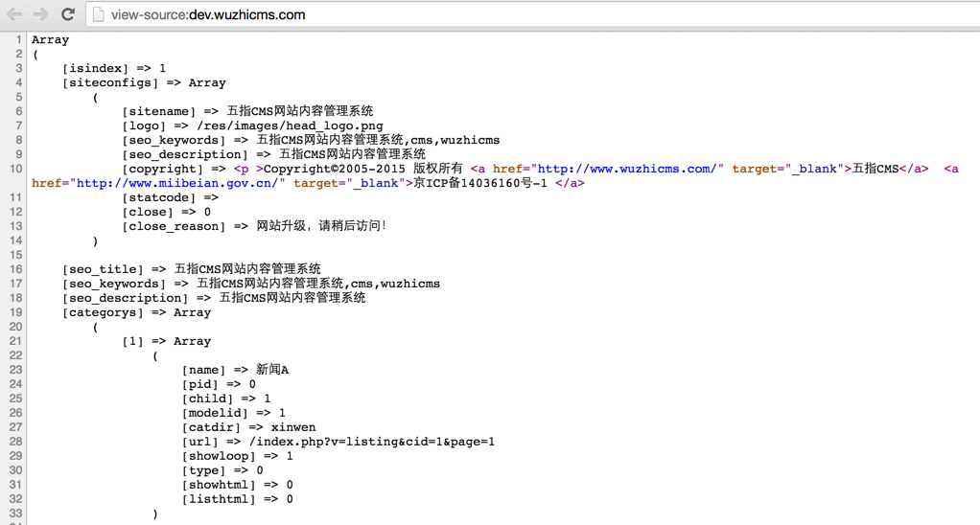Click the "[categorys] => Array" line
The image size is (980, 525).
point(136,312)
